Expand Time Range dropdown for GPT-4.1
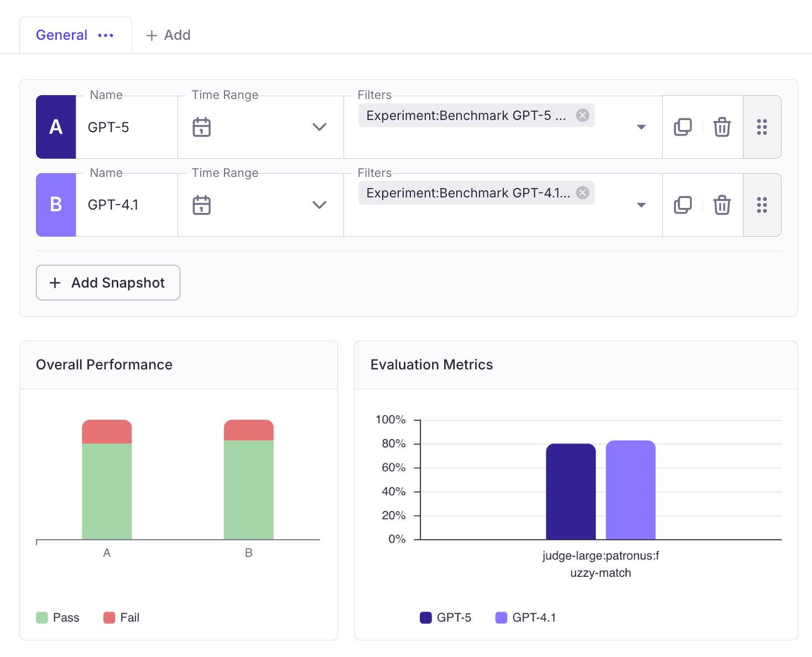This screenshot has width=812, height=657. point(319,205)
